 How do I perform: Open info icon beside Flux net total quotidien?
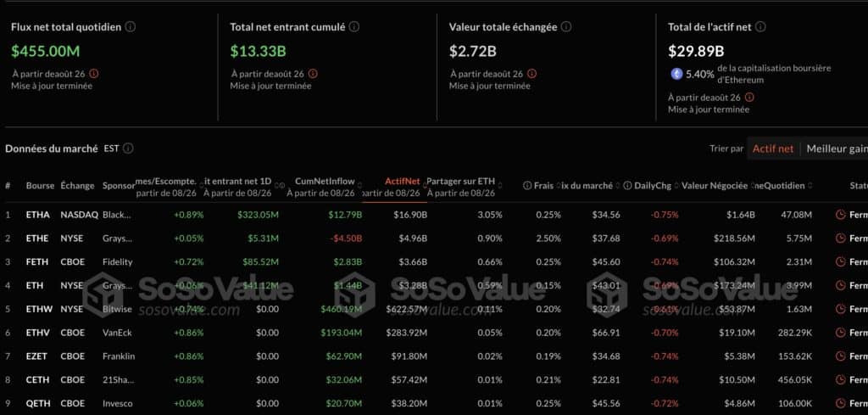click(130, 26)
